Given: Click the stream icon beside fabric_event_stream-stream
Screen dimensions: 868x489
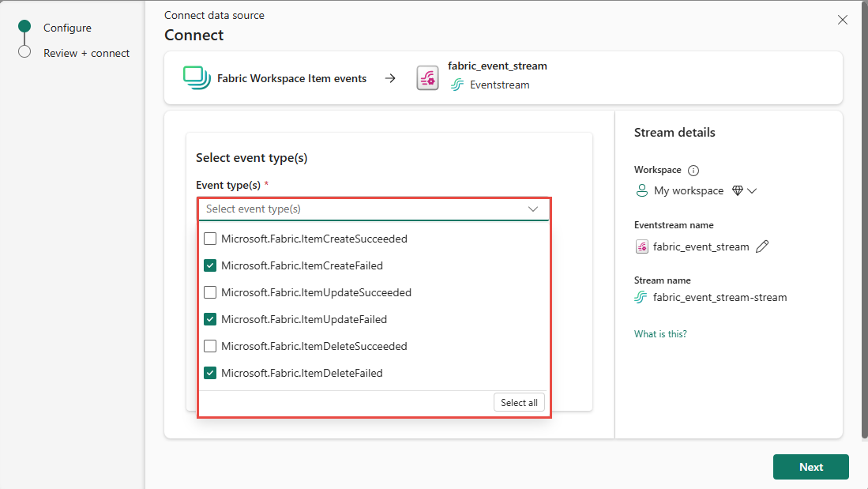Looking at the screenshot, I should 641,297.
